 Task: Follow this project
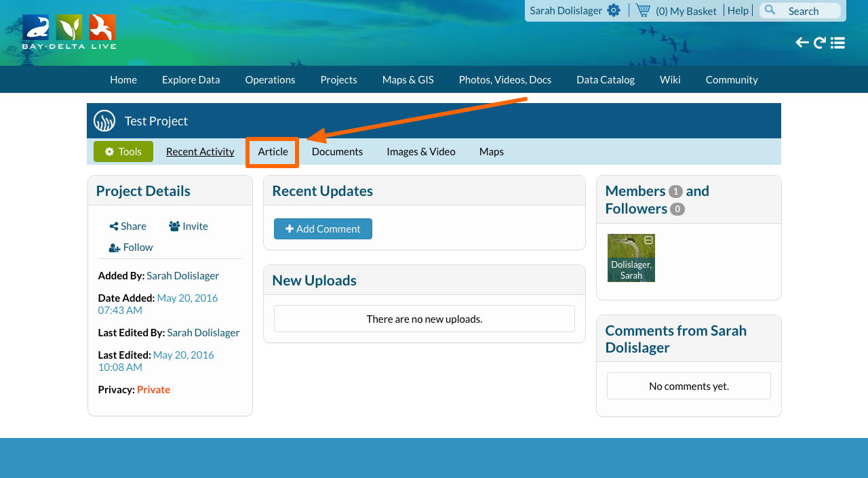[131, 247]
